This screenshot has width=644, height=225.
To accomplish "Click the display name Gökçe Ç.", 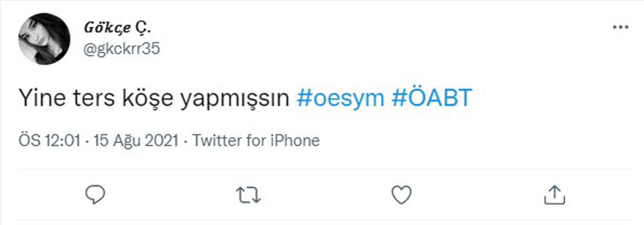I will pos(118,27).
